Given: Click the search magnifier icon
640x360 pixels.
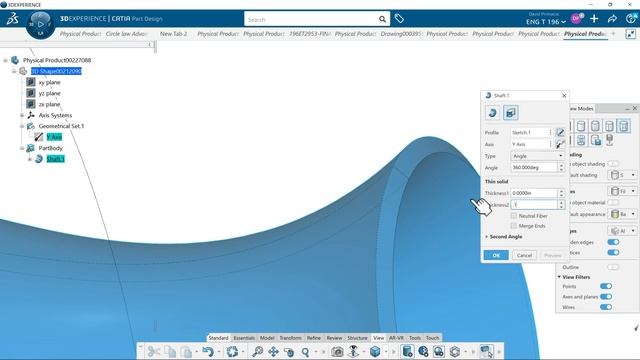Looking at the screenshot, I should pos(382,19).
